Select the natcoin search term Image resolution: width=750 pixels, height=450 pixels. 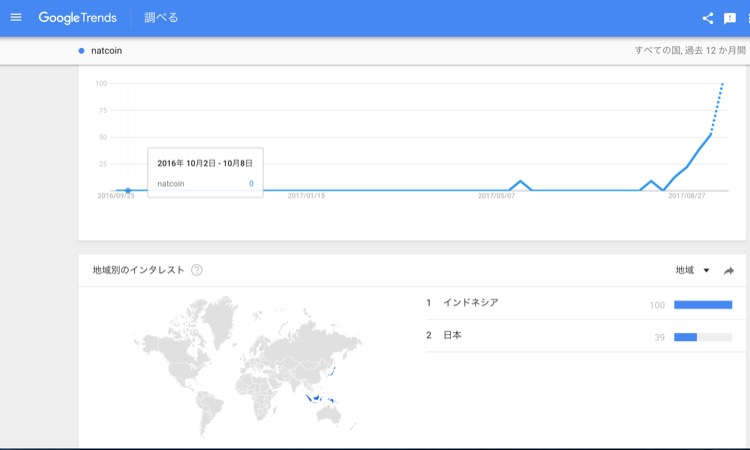point(106,50)
